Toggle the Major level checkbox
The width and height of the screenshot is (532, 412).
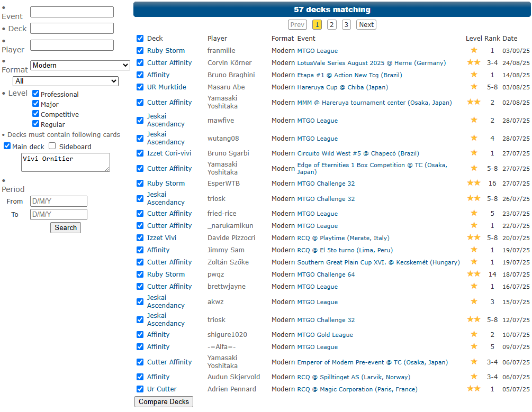35,104
